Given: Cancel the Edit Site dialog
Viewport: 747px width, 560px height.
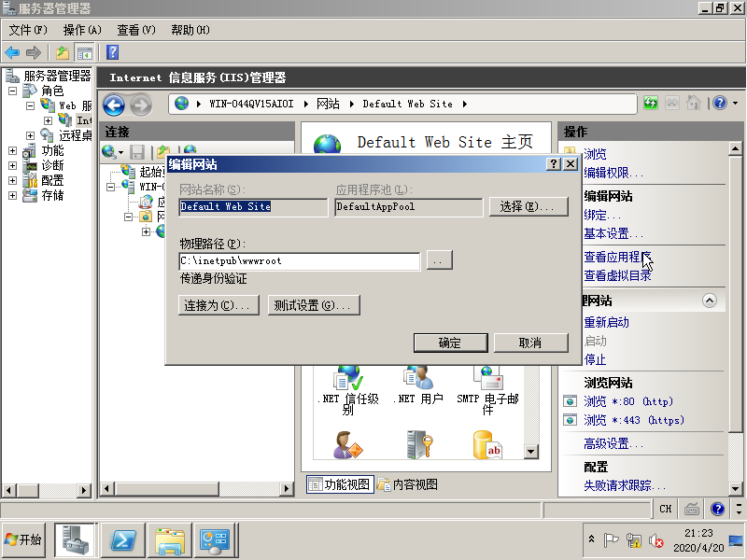Looking at the screenshot, I should point(530,343).
